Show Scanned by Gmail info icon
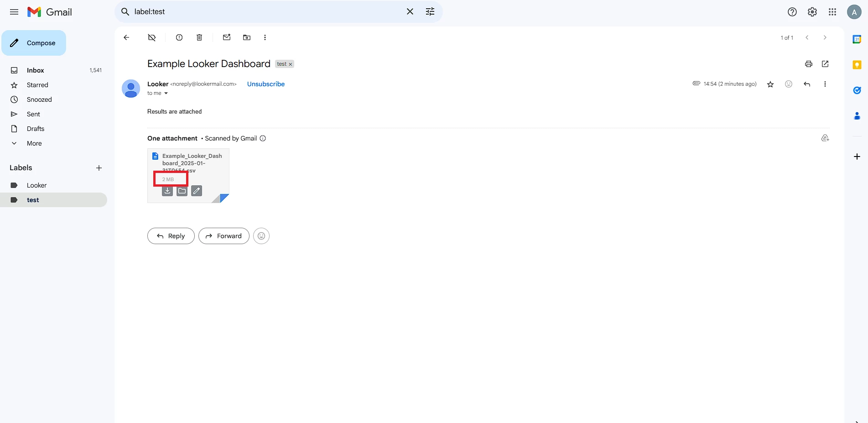Screen dimensions: 868x423 click(263, 138)
